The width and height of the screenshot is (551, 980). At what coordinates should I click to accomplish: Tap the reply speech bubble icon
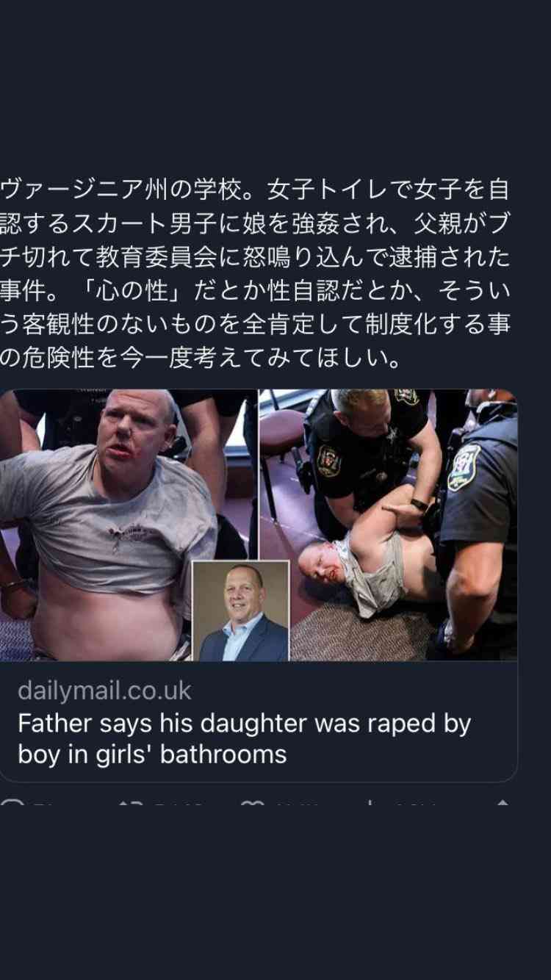pyautogui.click(x=12, y=803)
